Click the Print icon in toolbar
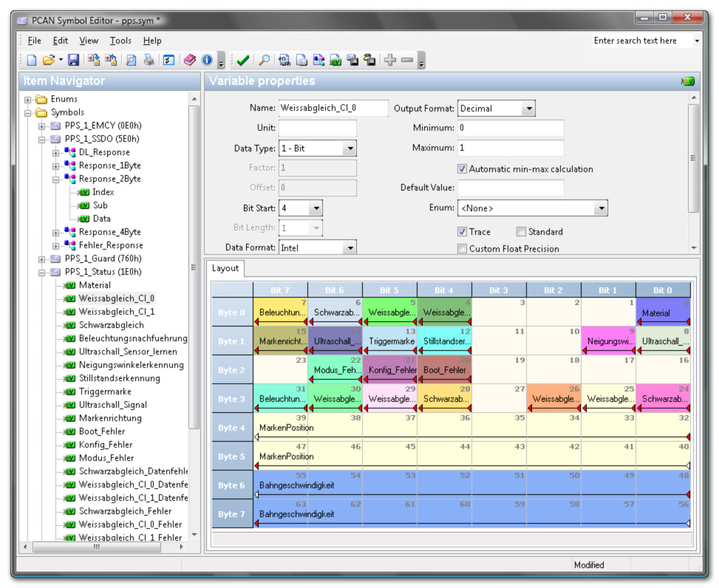The image size is (719, 588). coord(149,61)
